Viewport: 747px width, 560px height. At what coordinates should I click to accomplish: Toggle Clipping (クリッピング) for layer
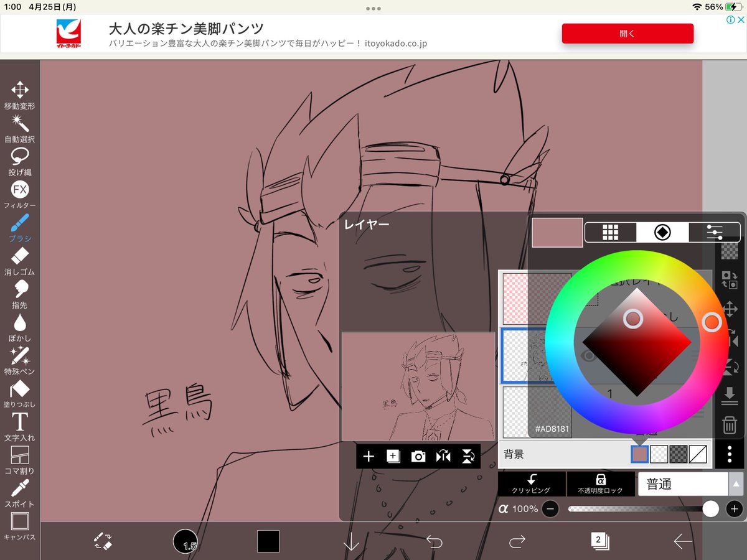coord(532,483)
